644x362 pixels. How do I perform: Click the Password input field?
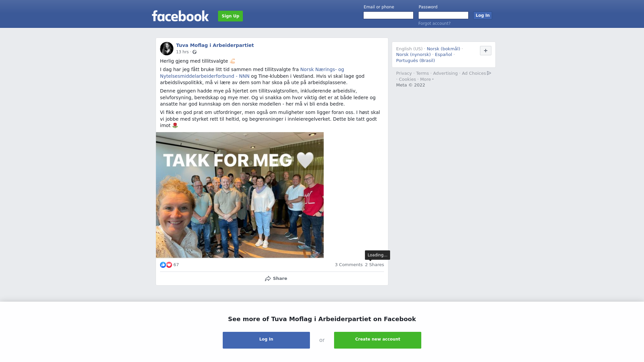tap(443, 15)
